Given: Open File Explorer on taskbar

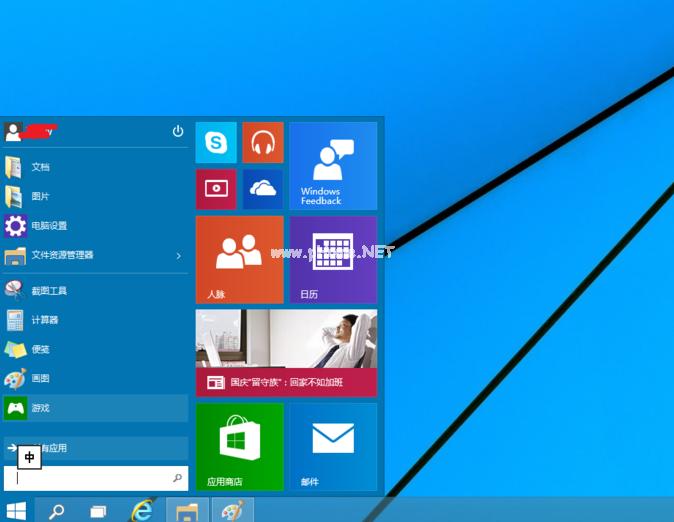Looking at the screenshot, I should pos(187,511).
